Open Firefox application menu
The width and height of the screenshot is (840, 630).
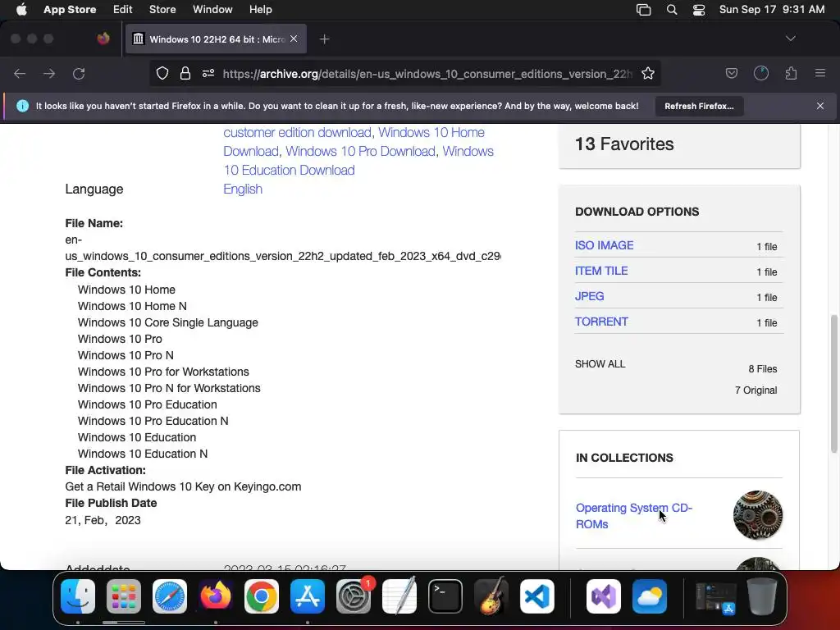coord(820,73)
